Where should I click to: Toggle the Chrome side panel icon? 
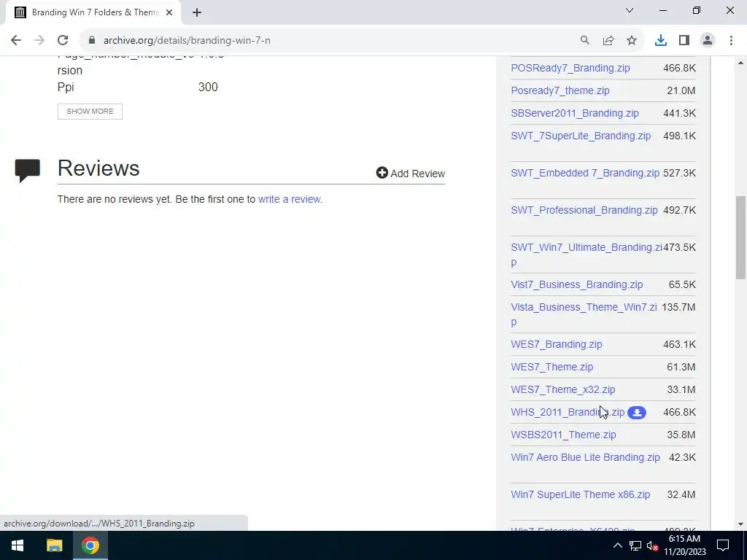tap(684, 41)
